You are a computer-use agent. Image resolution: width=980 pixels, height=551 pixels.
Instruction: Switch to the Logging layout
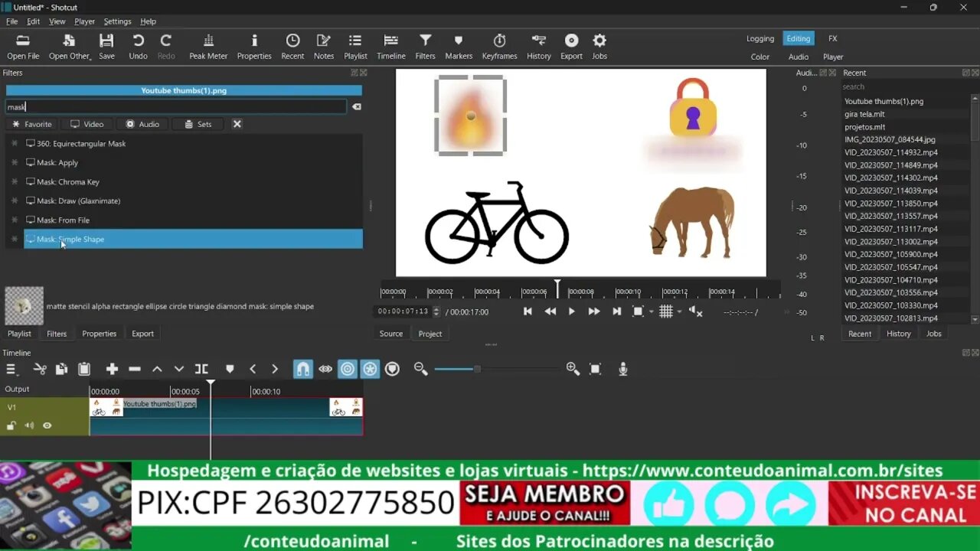[760, 38]
